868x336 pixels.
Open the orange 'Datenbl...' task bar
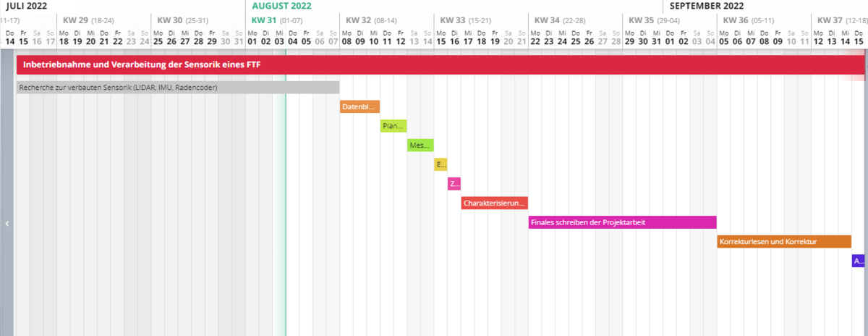pos(359,106)
